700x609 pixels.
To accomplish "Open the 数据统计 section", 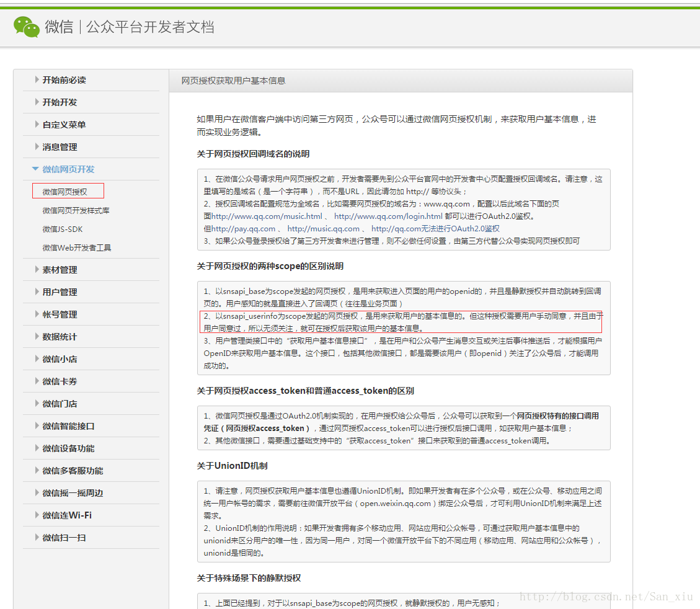I will (x=60, y=337).
